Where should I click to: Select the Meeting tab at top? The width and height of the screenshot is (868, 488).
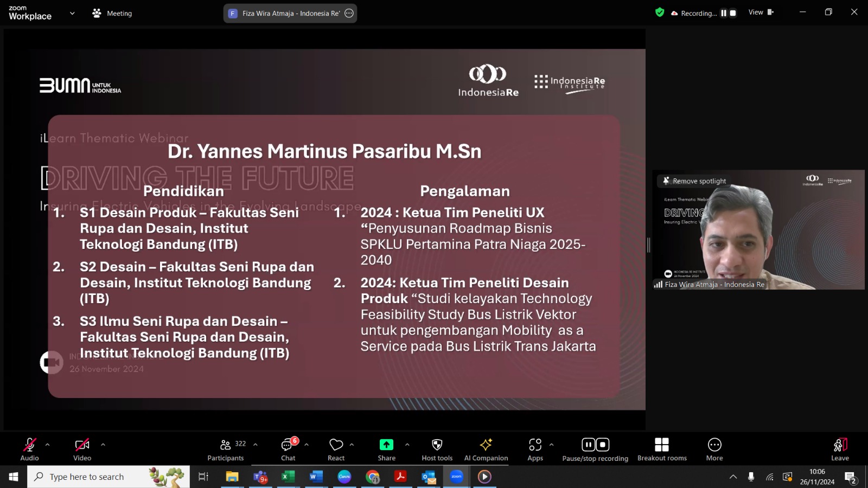112,14
